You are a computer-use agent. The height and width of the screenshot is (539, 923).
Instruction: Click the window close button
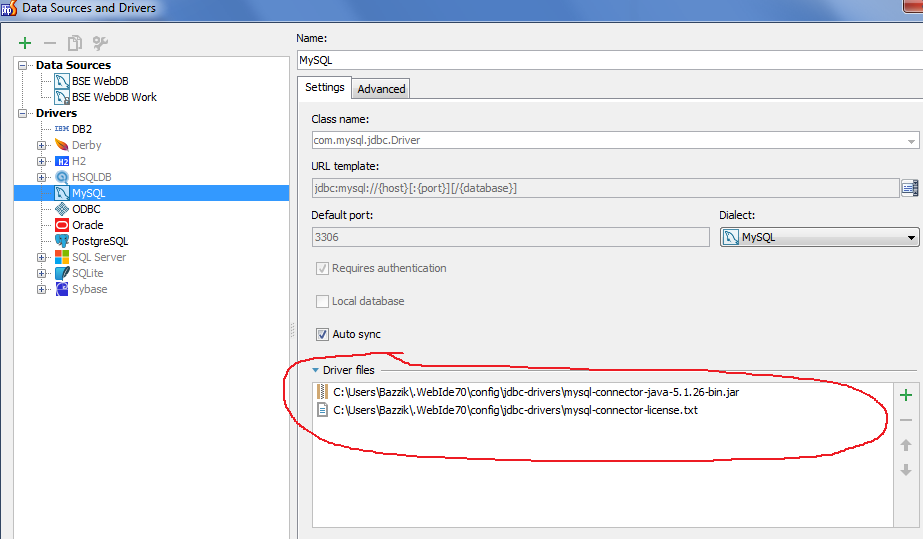(913, 5)
